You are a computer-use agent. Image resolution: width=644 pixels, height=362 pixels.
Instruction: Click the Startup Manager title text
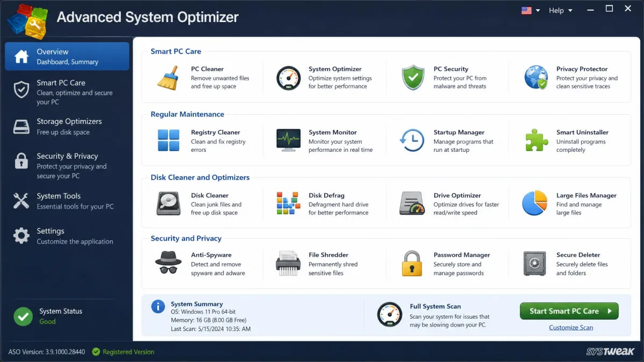(x=459, y=132)
